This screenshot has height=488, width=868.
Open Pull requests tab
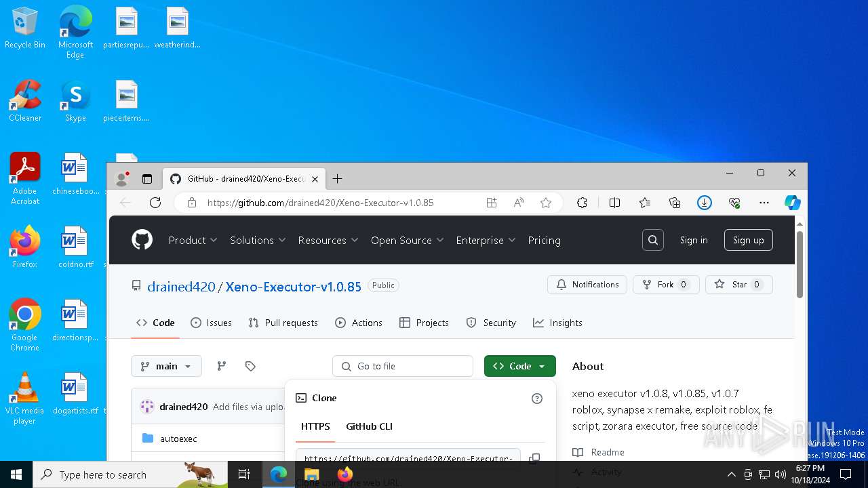[283, 323]
